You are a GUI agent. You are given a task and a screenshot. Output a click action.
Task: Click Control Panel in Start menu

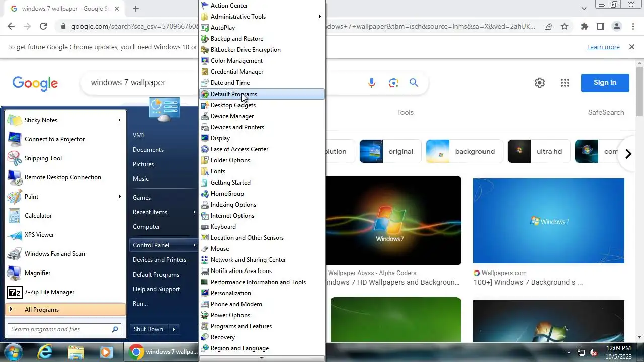163,245
